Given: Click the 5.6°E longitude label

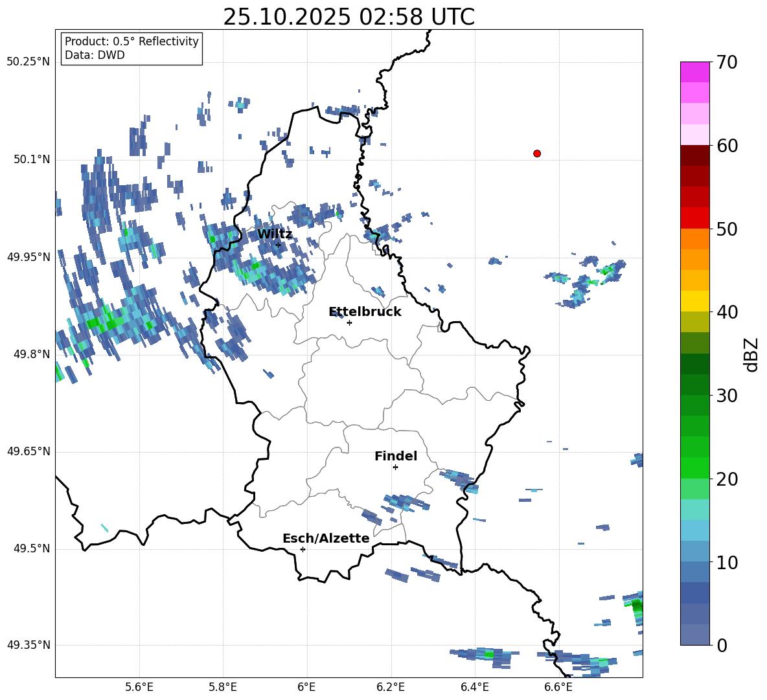Looking at the screenshot, I should (139, 687).
